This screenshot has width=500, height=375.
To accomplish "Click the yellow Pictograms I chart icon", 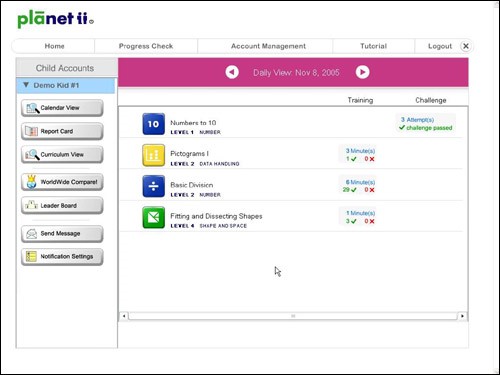I will tap(153, 155).
